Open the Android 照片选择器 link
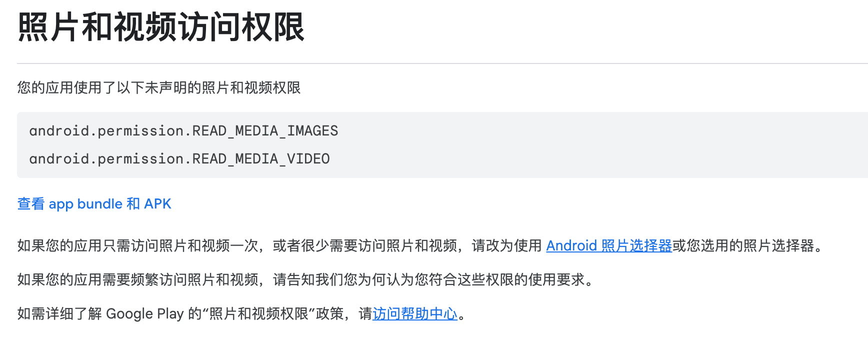 click(x=609, y=246)
